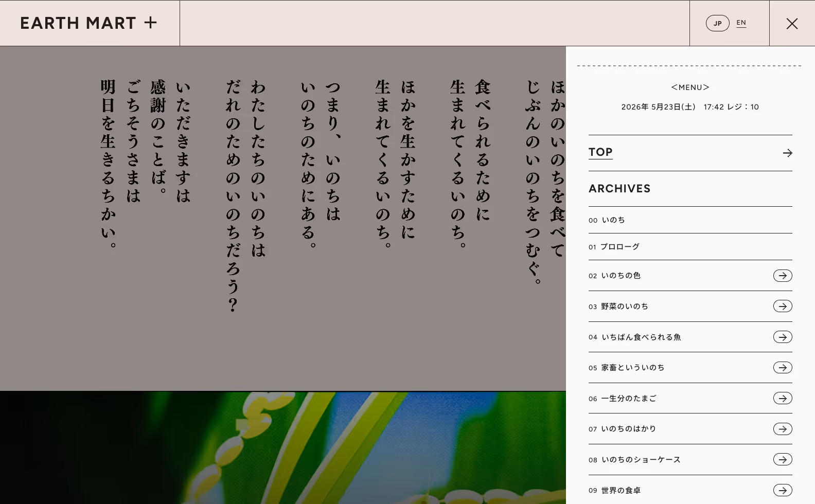Click arrow icon for 世界の食卓
815x504 pixels.
[783, 490]
